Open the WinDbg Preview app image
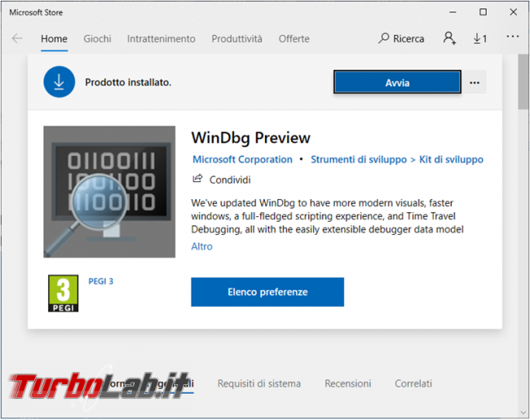The width and height of the screenshot is (530, 420). click(109, 192)
